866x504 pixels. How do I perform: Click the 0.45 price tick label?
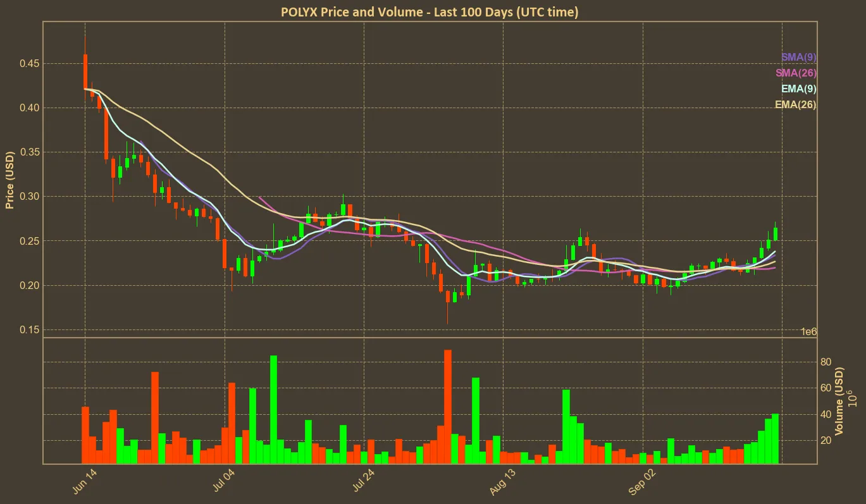coord(28,64)
